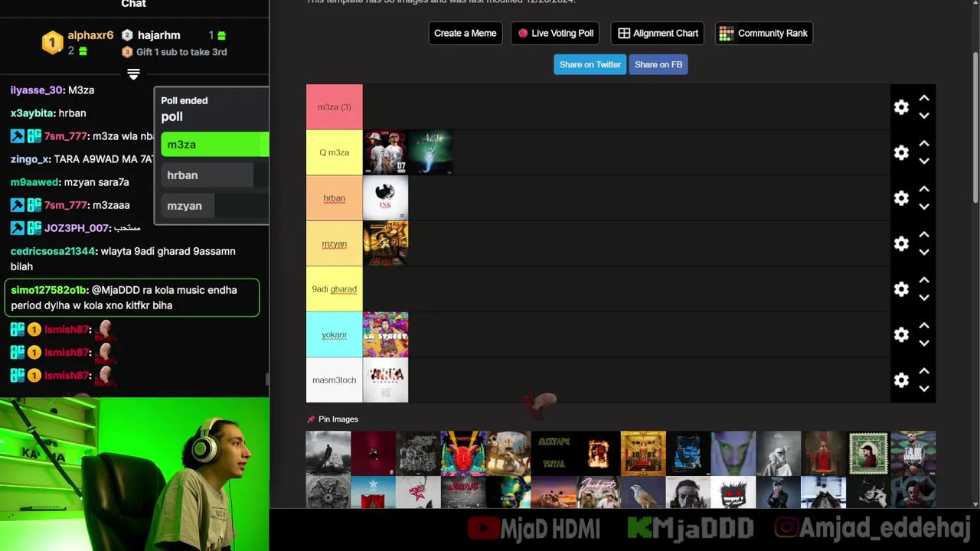Screen dimensions: 980x551
Task: Share the tier list on FB
Action: (658, 64)
